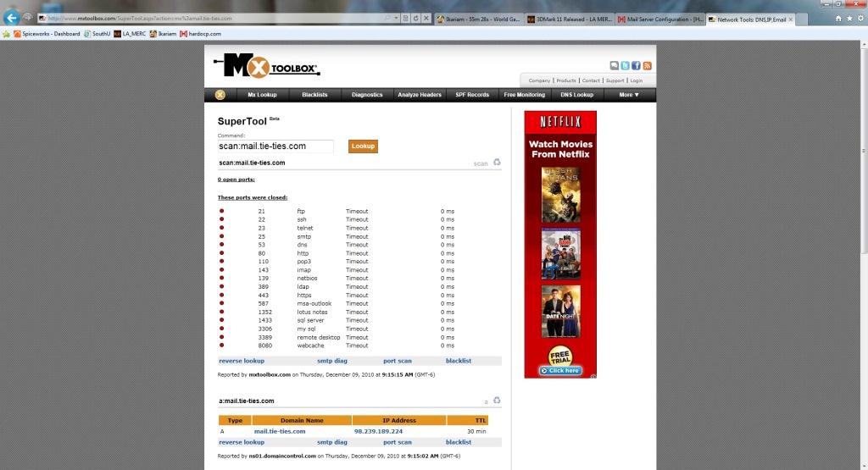The width and height of the screenshot is (868, 470).
Task: Open the Diagnostics menu item
Action: (x=367, y=95)
